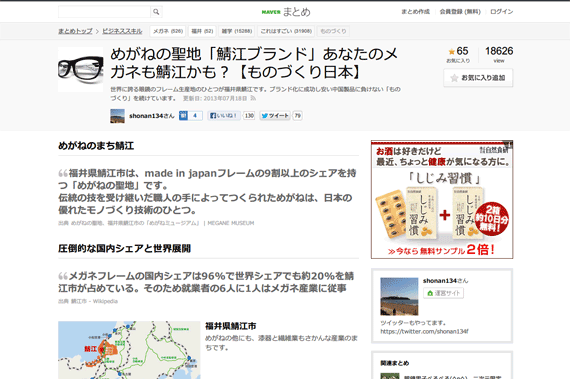Open shonan134さん author link in header
The width and height of the screenshot is (570, 379).
click(x=152, y=116)
